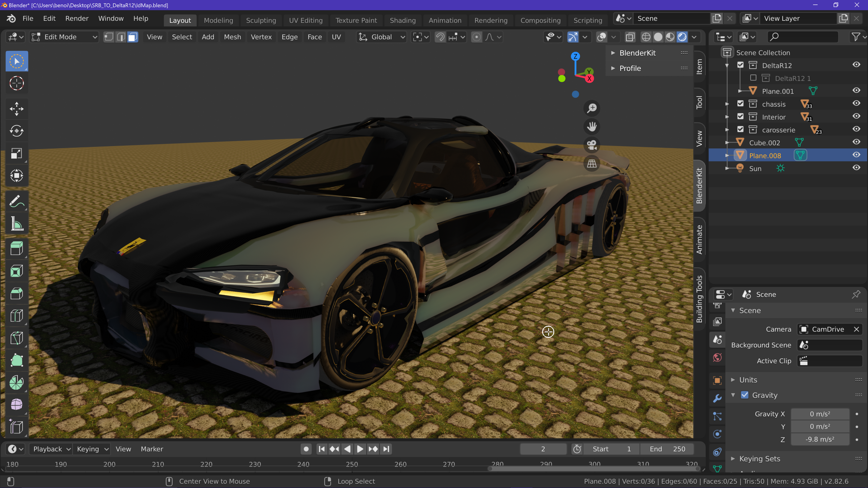The height and width of the screenshot is (488, 868).
Task: Select the Rotate tool
Action: [16, 131]
